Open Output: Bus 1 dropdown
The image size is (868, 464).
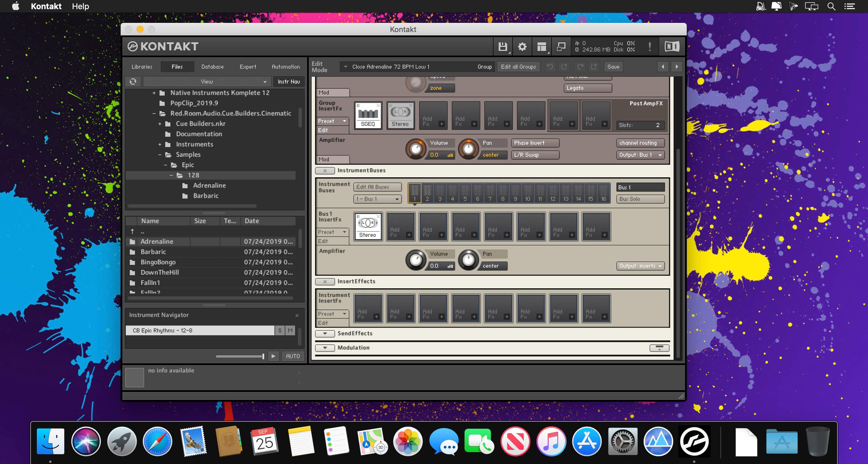click(x=640, y=155)
